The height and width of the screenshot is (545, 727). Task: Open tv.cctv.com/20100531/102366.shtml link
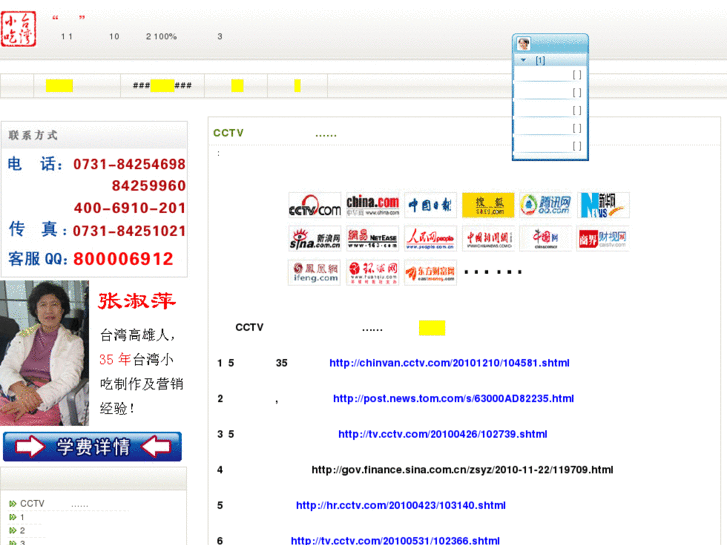(395, 540)
